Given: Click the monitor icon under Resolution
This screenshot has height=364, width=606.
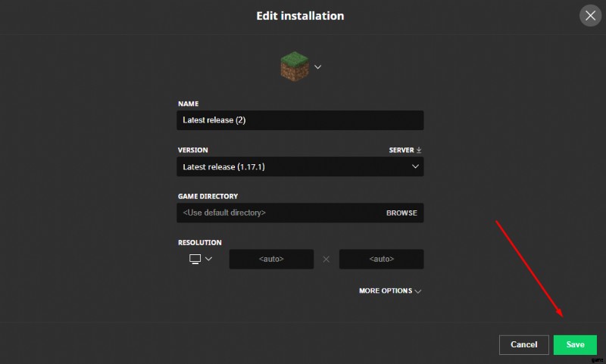Looking at the screenshot, I should [195, 259].
